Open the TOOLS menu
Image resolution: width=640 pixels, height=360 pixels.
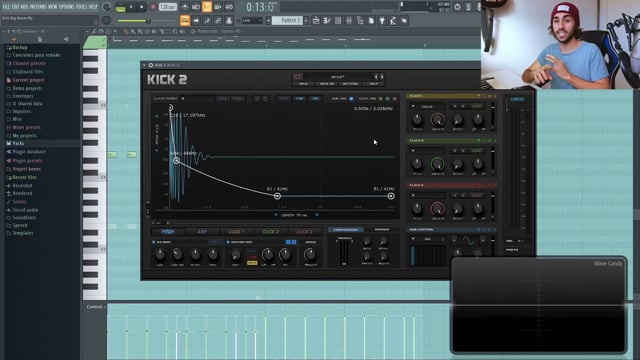pyautogui.click(x=81, y=7)
